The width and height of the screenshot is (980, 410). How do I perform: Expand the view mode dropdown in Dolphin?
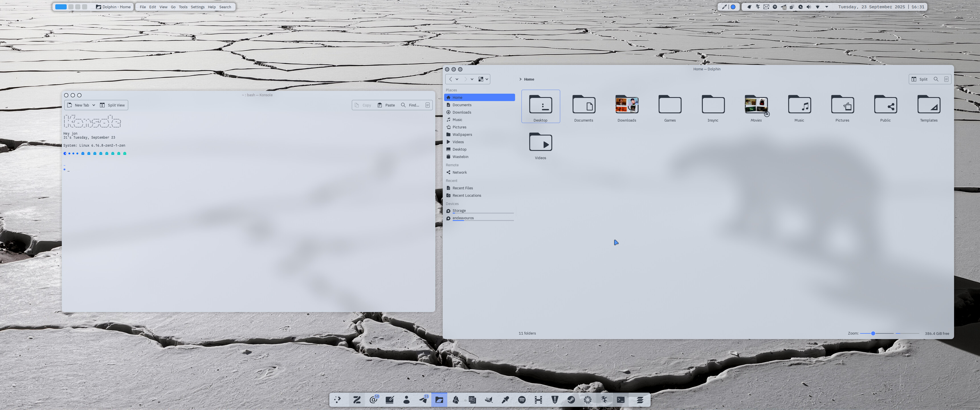487,79
